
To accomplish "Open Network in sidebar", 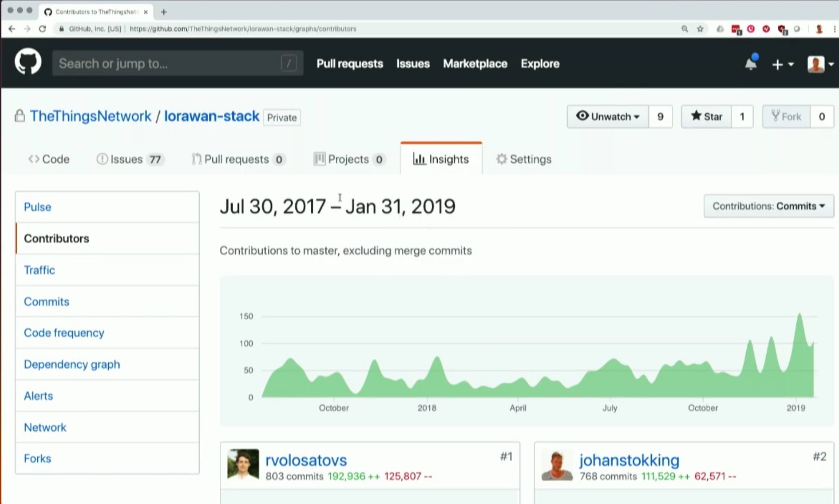I will click(x=107, y=427).
